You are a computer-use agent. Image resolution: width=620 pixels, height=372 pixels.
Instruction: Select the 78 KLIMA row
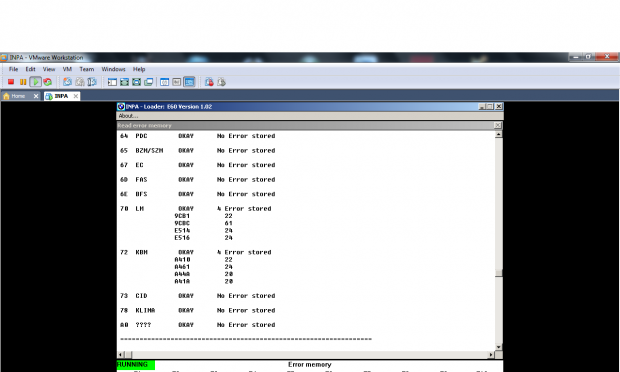pyautogui.click(x=198, y=310)
